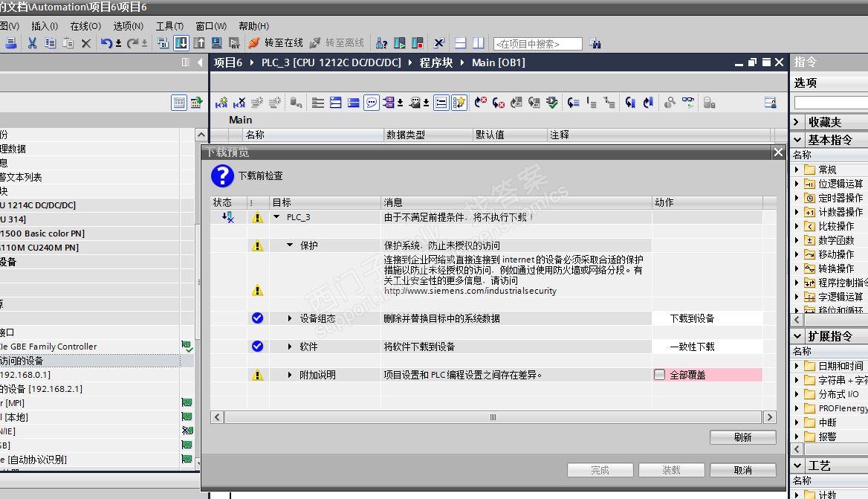The height and width of the screenshot is (499, 868).
Task: Click the Stop CPU icon
Action: click(x=418, y=42)
